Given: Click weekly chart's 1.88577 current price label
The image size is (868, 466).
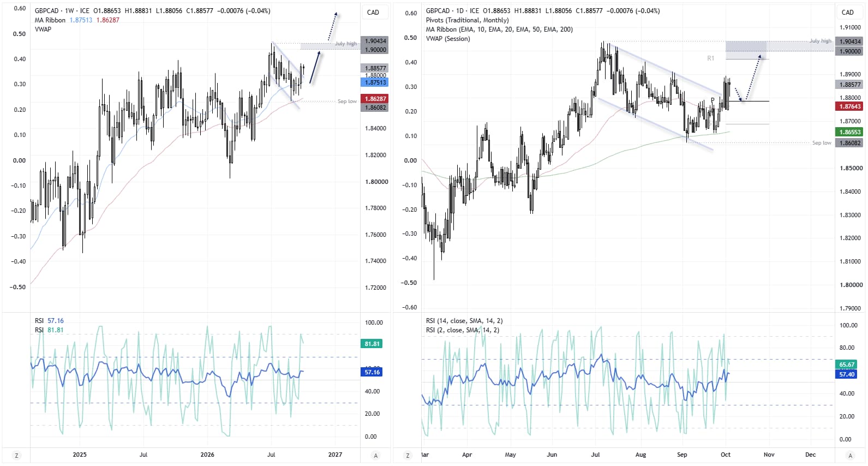Looking at the screenshot, I should tap(374, 68).
